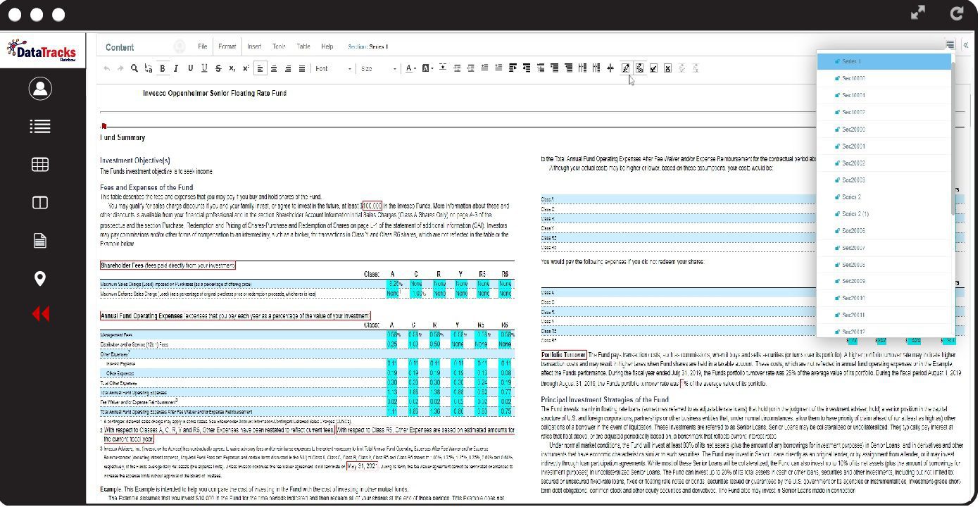Click the checkmark box toolbar icon
The width and height of the screenshot is (980, 507).
(653, 68)
